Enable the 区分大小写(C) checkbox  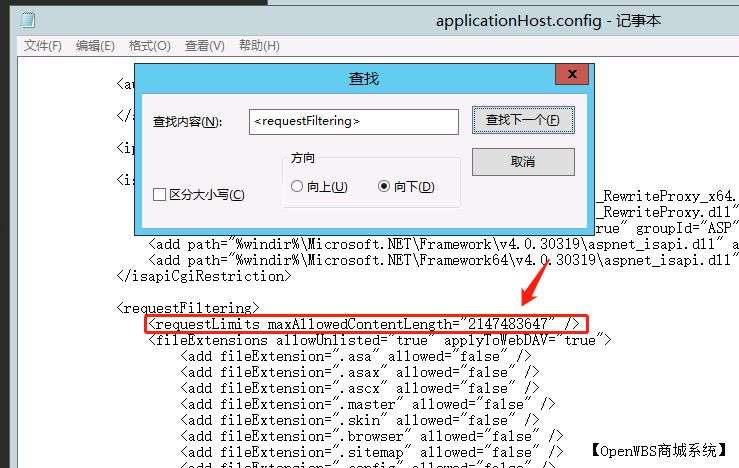160,195
